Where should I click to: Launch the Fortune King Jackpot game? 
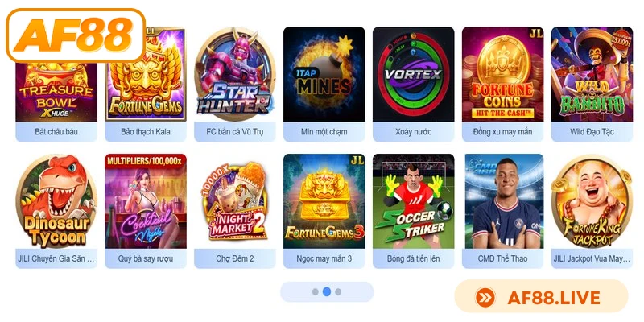pyautogui.click(x=592, y=201)
